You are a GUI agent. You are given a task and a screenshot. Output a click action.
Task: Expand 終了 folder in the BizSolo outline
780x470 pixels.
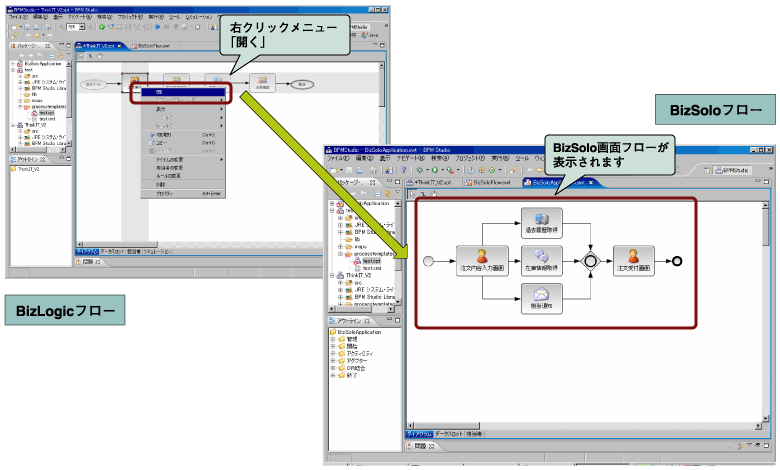tap(333, 375)
